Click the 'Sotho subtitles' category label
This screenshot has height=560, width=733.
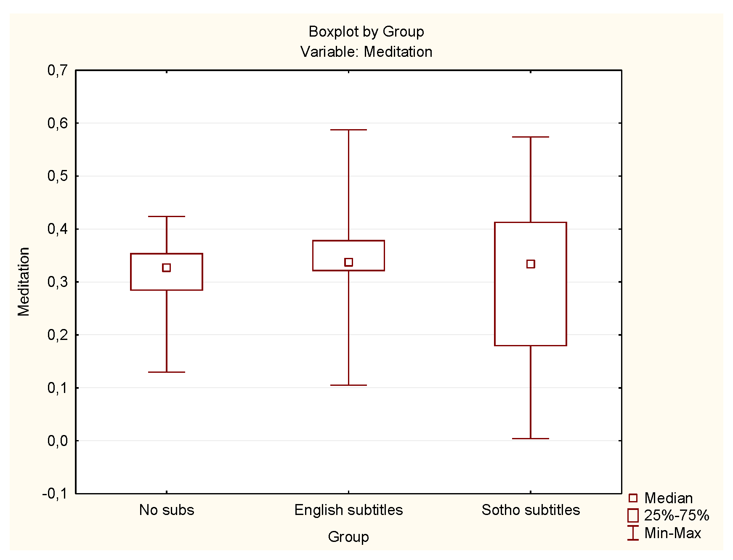pos(531,510)
